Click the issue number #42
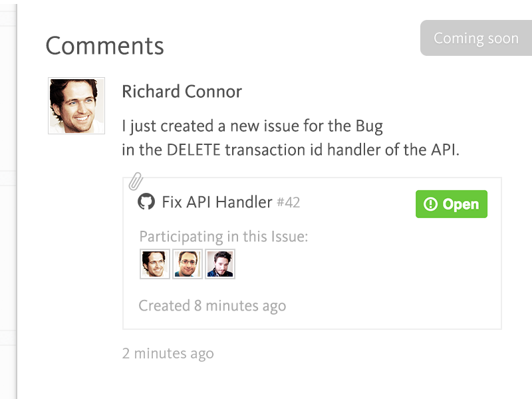This screenshot has width=532, height=399. click(x=289, y=203)
